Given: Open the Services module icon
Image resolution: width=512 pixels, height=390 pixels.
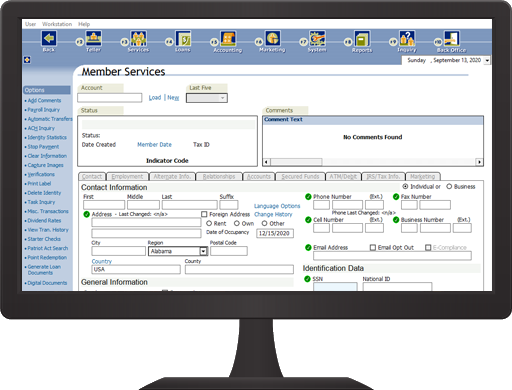Looking at the screenshot, I should pyautogui.click(x=138, y=38).
